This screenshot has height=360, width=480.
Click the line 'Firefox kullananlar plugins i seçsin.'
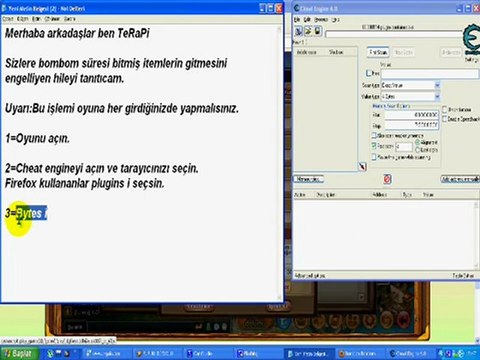(x=85, y=183)
